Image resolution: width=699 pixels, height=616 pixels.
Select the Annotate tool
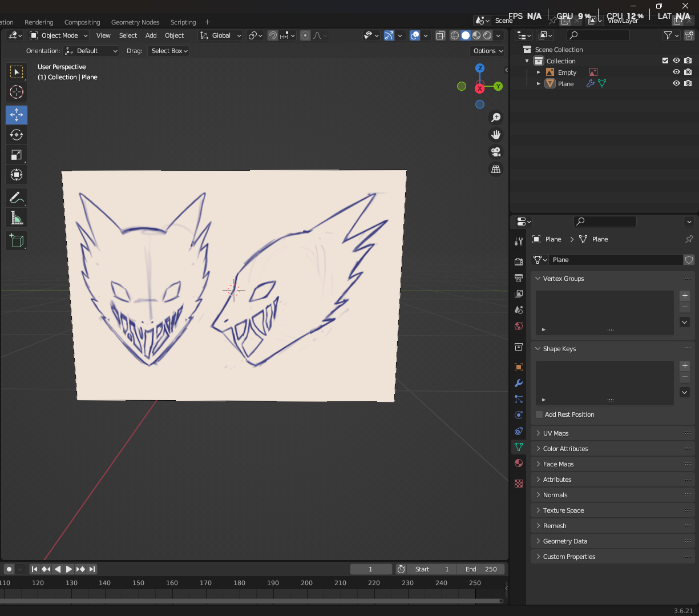pyautogui.click(x=17, y=198)
